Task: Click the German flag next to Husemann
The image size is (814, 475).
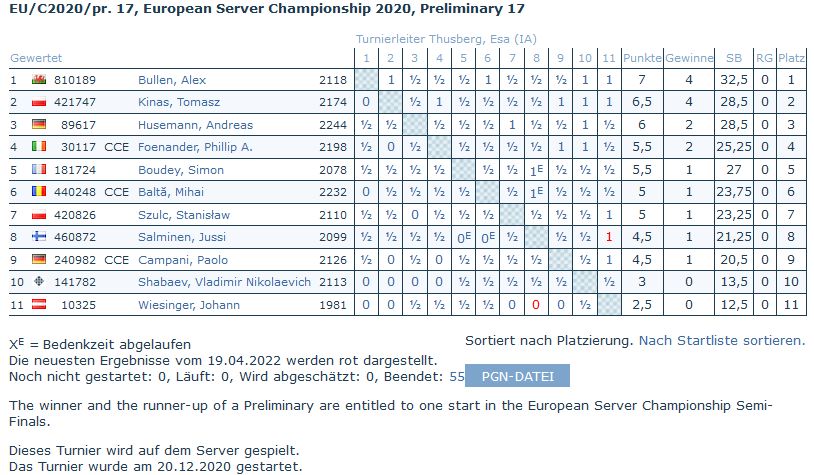Action: [39, 125]
